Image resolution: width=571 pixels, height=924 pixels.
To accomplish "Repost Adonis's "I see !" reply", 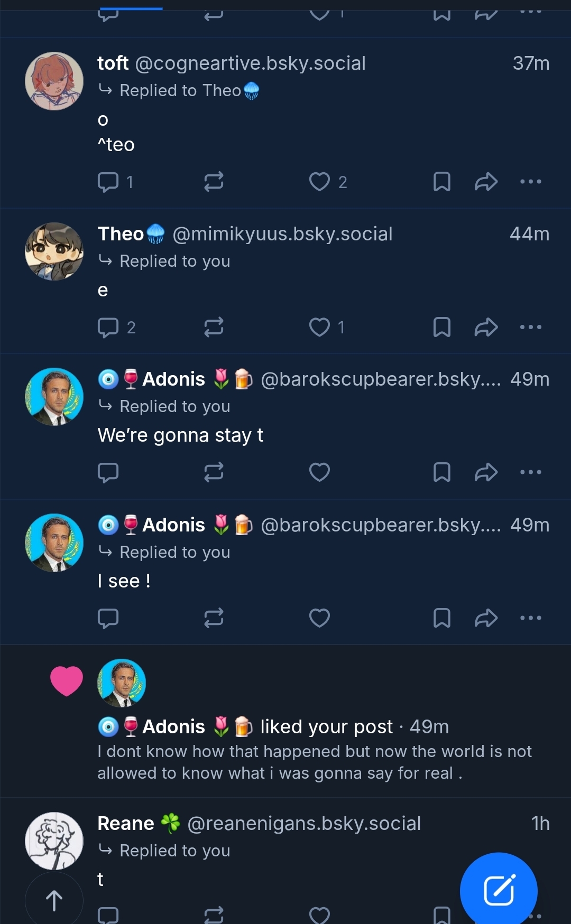I will 214,618.
